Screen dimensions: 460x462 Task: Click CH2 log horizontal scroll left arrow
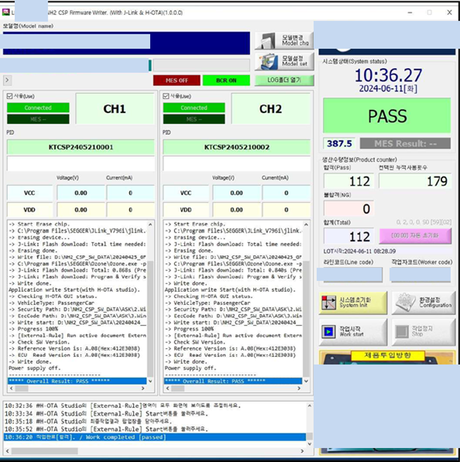pyautogui.click(x=168, y=388)
